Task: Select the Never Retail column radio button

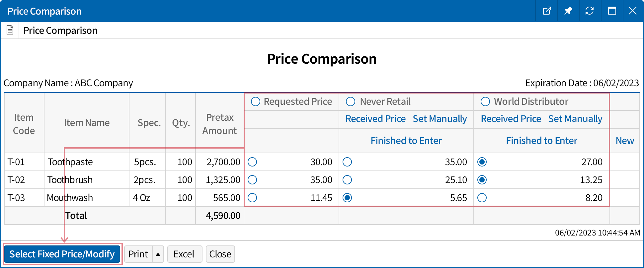Action: [351, 101]
